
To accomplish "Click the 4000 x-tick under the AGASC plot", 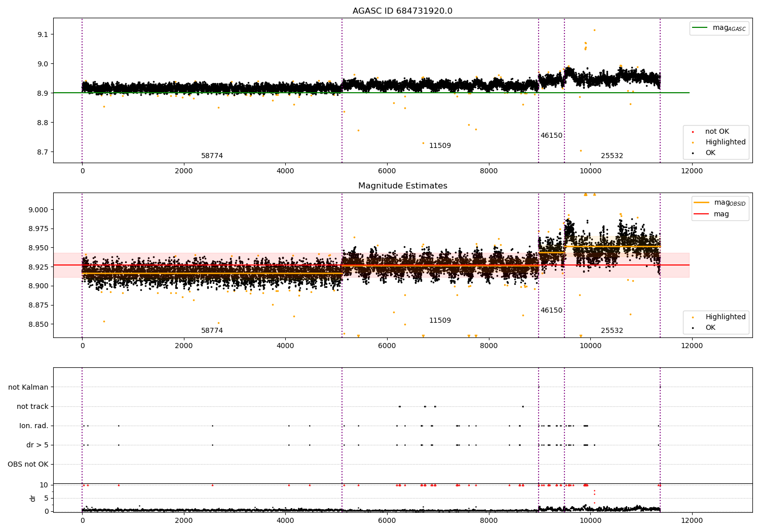I will pos(285,171).
